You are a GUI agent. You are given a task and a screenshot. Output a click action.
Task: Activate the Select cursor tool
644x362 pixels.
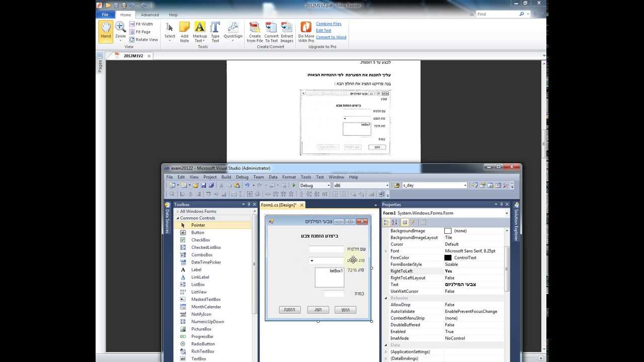tap(170, 32)
